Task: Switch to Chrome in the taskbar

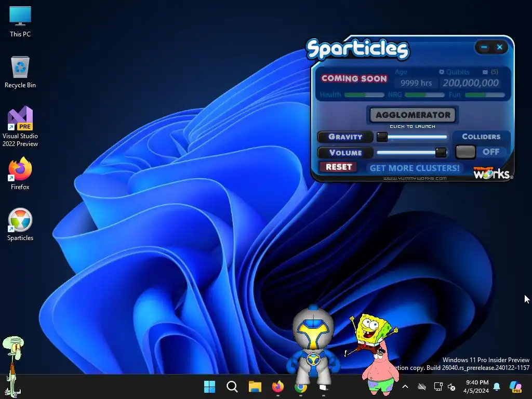Action: (301, 387)
